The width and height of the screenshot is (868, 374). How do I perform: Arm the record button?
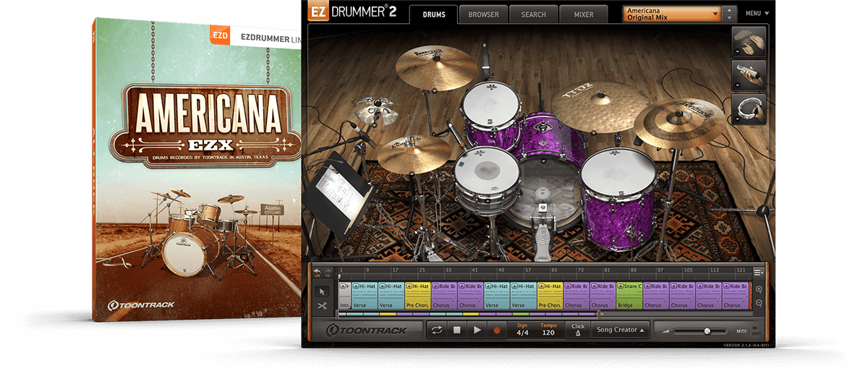pos(496,330)
